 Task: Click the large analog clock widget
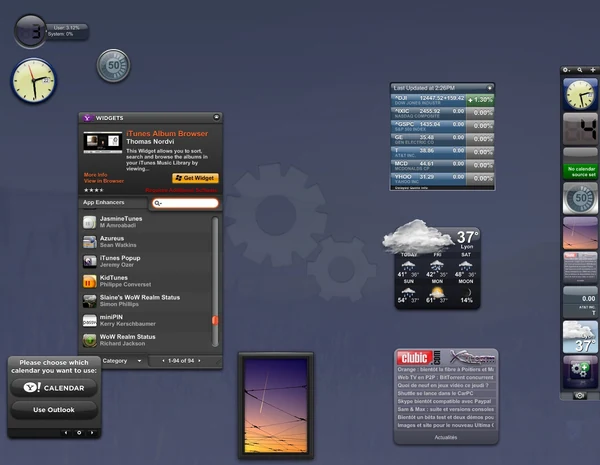tap(34, 81)
